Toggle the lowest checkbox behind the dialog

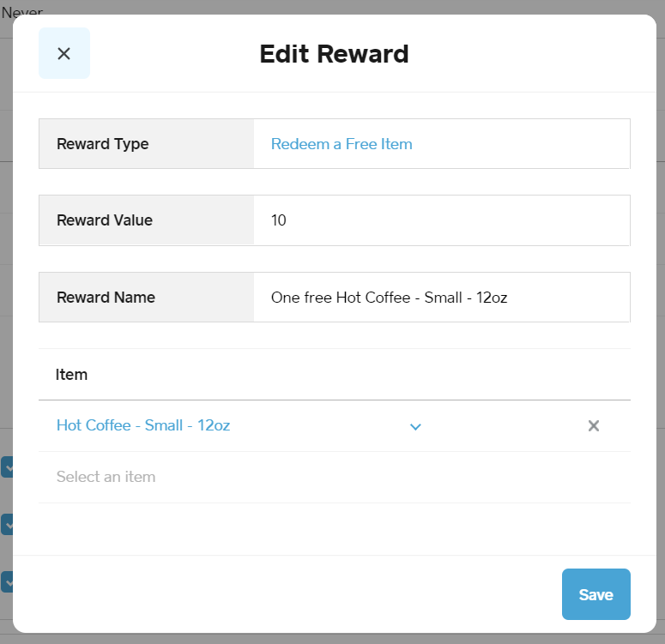click(6, 581)
